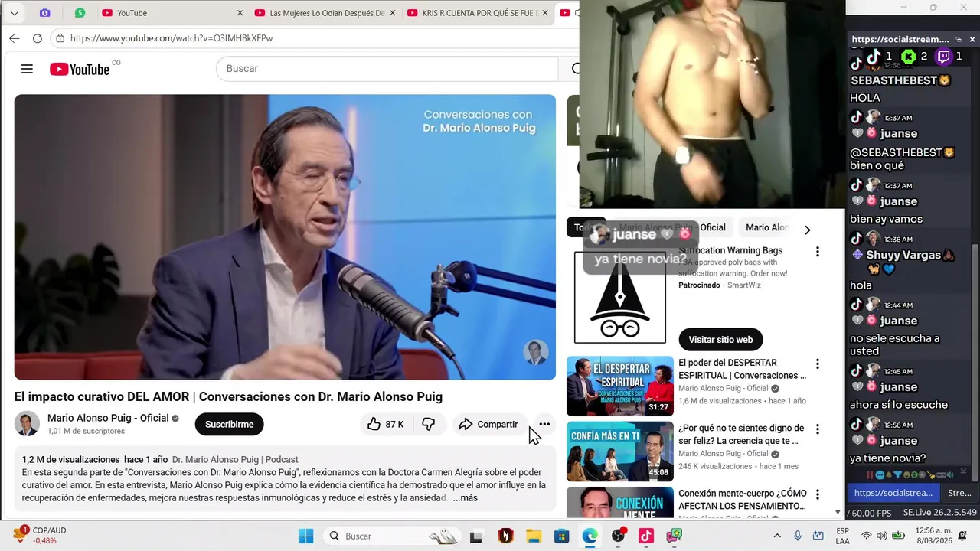Image resolution: width=980 pixels, height=551 pixels.
Task: Click the 'Compartir' share button
Action: point(488,424)
